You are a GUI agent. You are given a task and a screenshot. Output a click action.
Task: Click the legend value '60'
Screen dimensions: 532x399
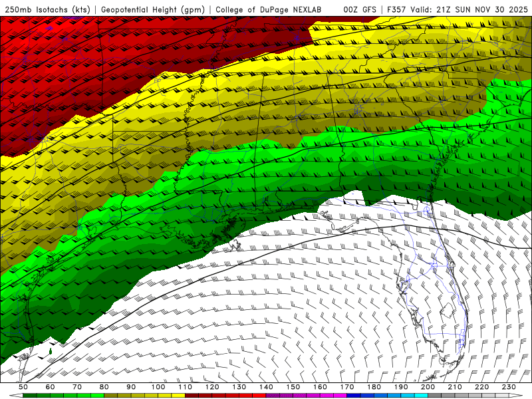[50, 387]
